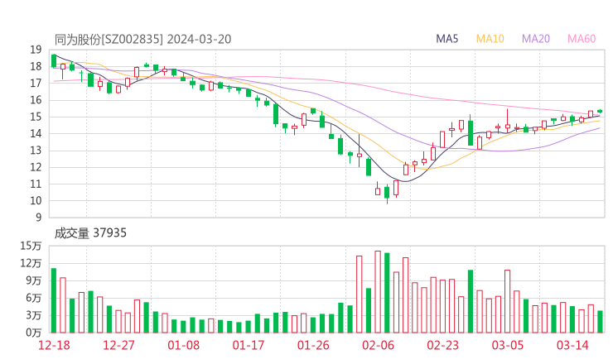Screen dimensions: 613x364
Task: Click the chart title 同为股份[SZ002835] 2024-03-20
Action: 142,39
